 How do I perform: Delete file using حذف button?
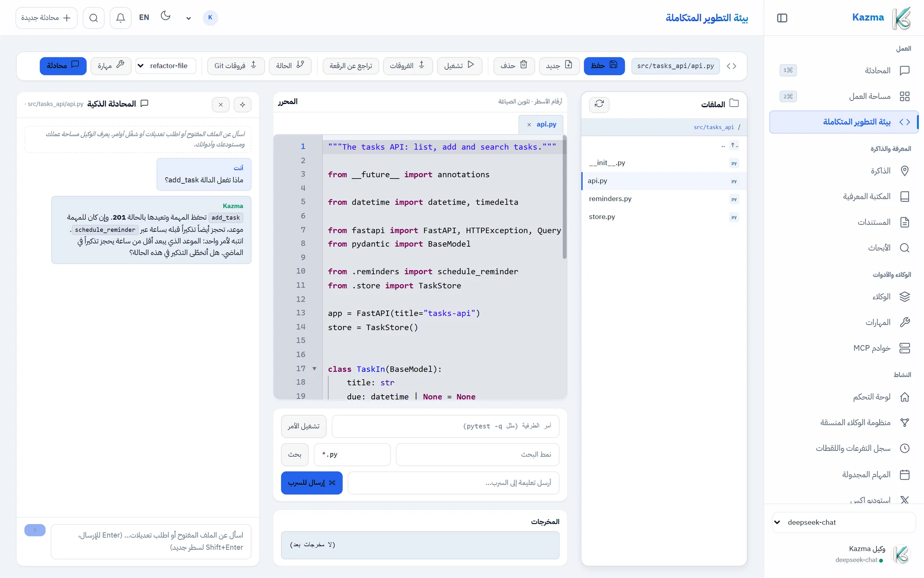(514, 66)
